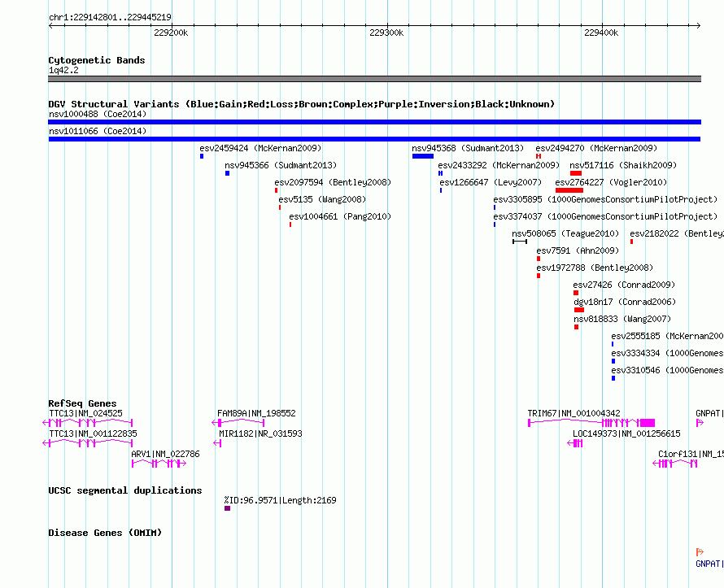Image resolution: width=724 pixels, height=588 pixels.
Task: Select the esv2459424 (McKernan2009) variant label
Action: coord(260,148)
